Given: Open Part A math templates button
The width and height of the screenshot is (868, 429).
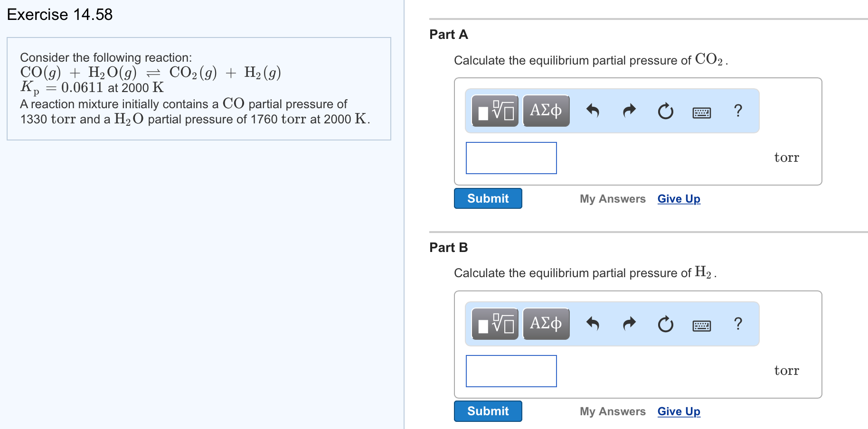Looking at the screenshot, I should (495, 111).
